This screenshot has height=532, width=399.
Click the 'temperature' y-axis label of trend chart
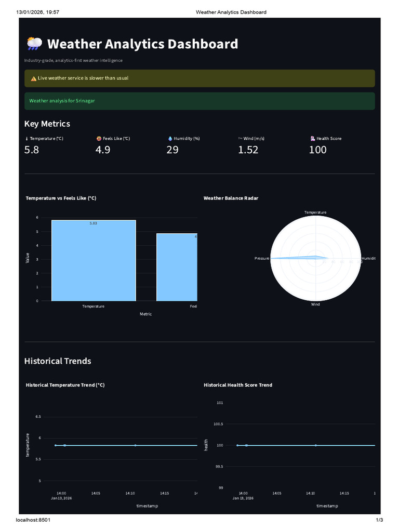click(x=28, y=445)
